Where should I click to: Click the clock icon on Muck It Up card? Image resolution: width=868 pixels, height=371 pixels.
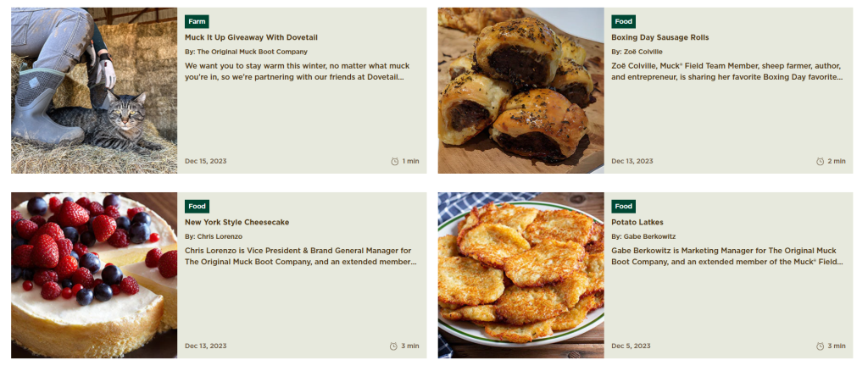click(395, 162)
